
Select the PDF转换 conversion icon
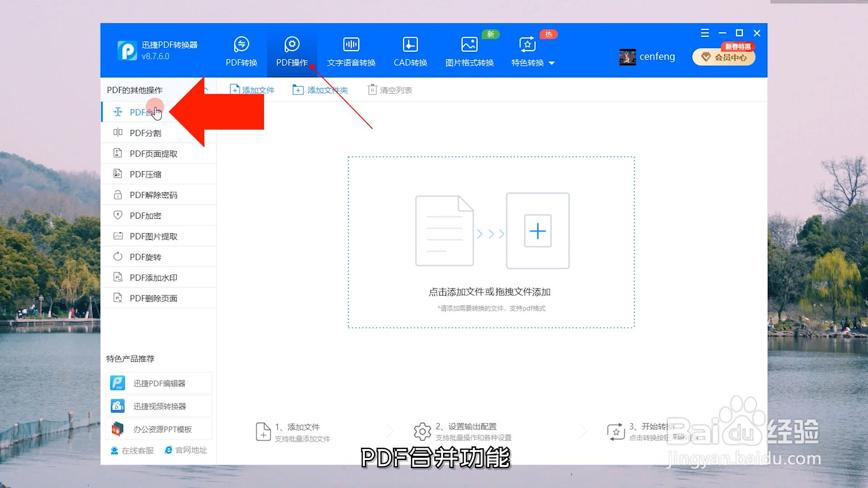pyautogui.click(x=241, y=51)
